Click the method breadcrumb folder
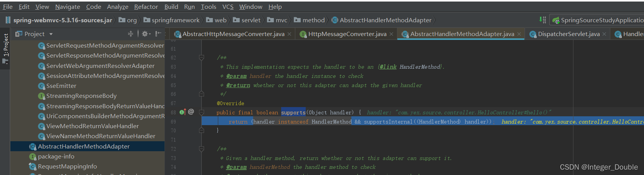The image size is (644, 175). pyautogui.click(x=309, y=20)
